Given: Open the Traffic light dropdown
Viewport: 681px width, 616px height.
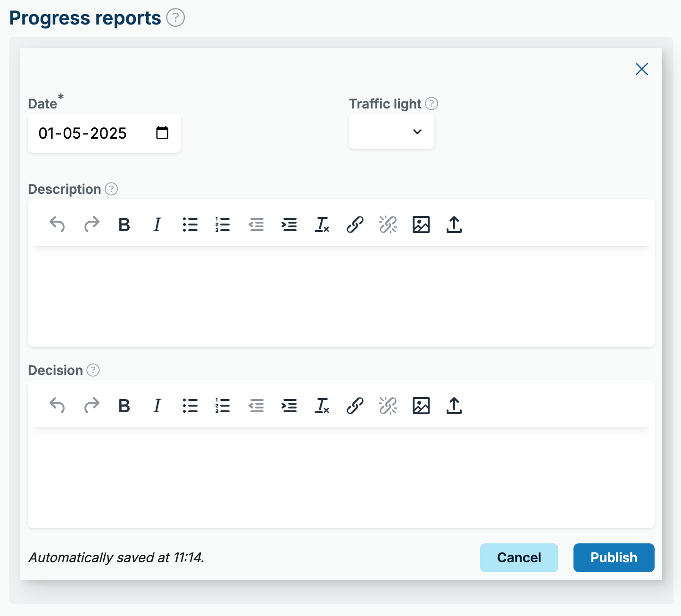Looking at the screenshot, I should (x=391, y=132).
